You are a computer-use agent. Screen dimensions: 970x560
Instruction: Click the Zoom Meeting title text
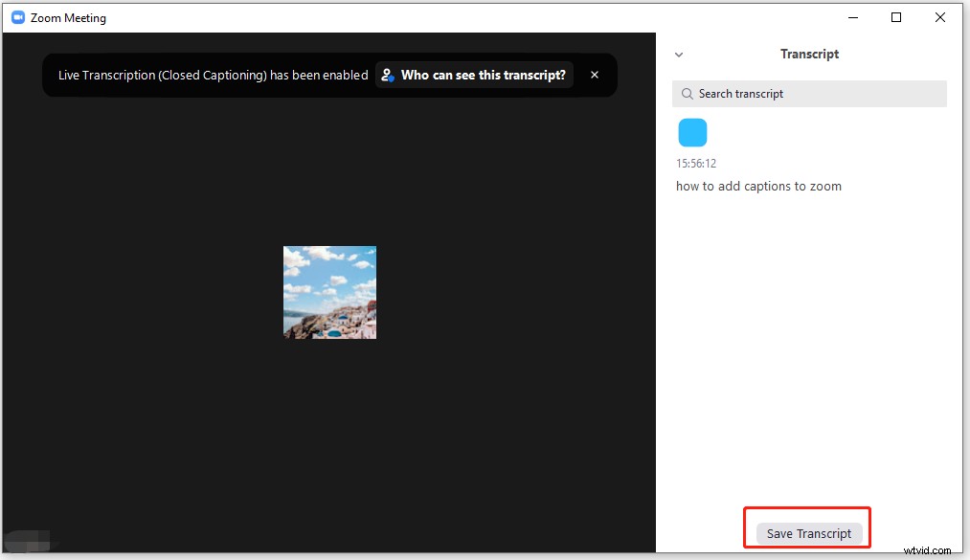click(x=67, y=17)
